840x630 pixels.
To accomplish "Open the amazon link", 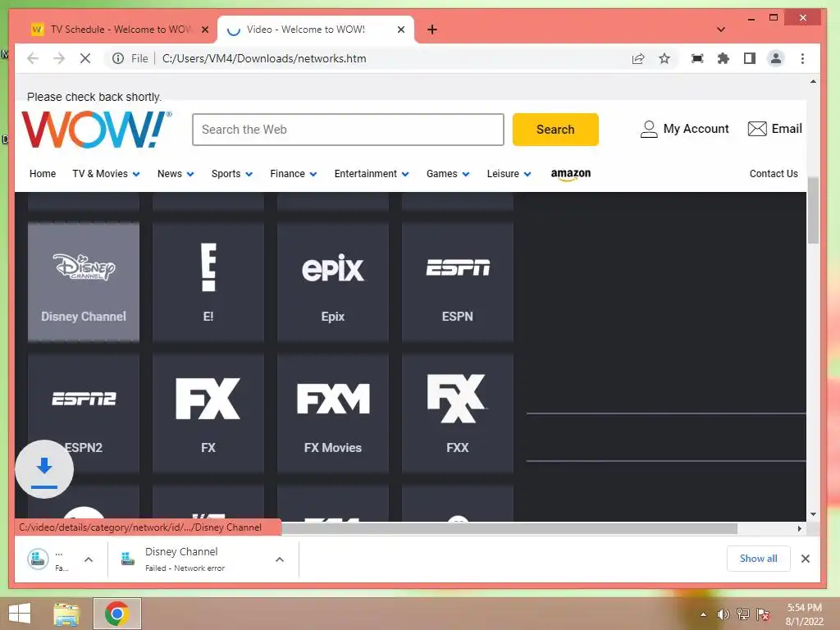I will pyautogui.click(x=571, y=174).
